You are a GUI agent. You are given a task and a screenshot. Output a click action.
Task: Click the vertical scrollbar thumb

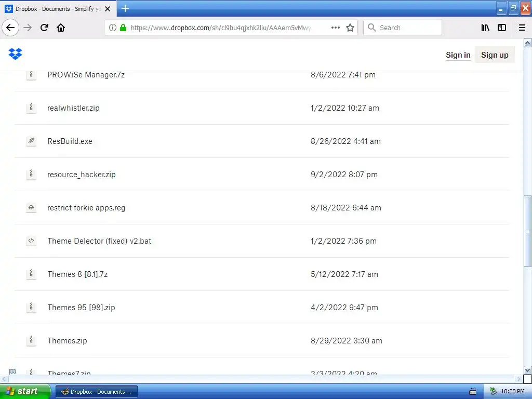pyautogui.click(x=528, y=231)
